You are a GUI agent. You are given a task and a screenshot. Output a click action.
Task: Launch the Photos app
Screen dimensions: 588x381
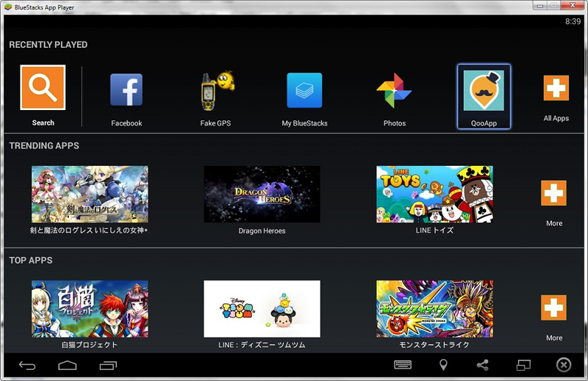pyautogui.click(x=394, y=90)
